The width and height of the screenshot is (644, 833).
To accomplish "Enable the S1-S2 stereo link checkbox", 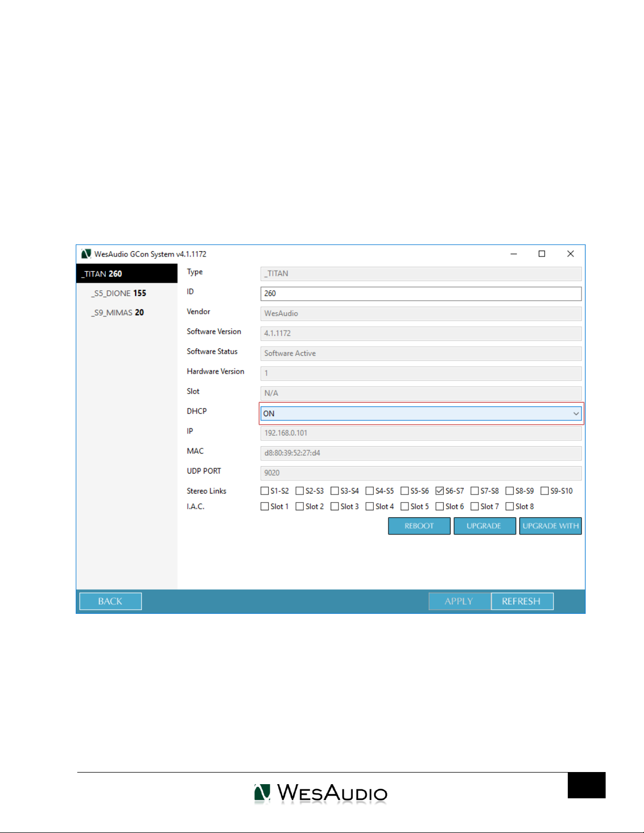I will pyautogui.click(x=265, y=491).
